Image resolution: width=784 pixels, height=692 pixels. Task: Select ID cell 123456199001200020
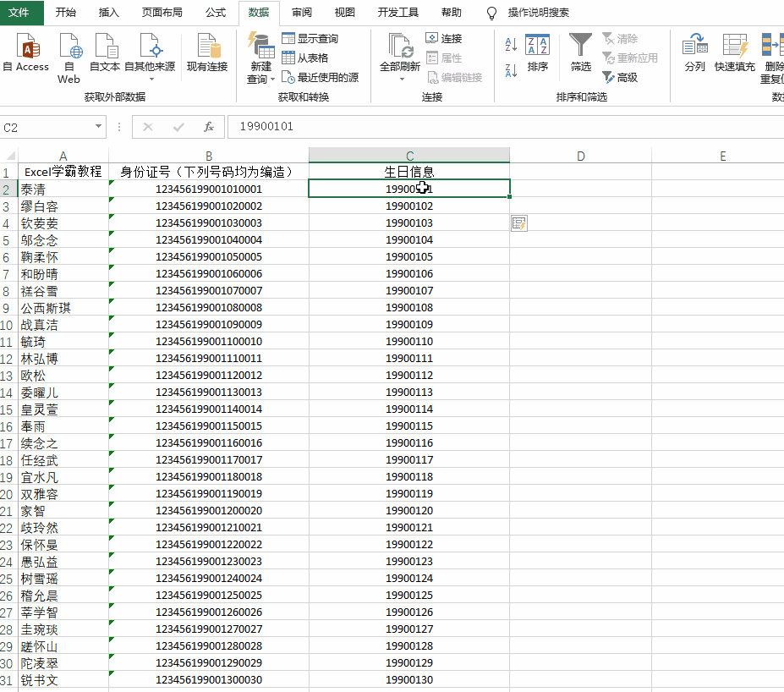coord(209,510)
